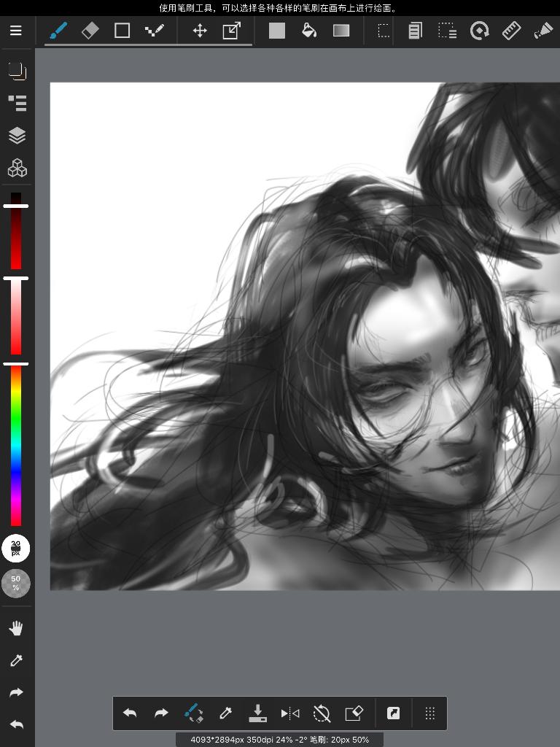Select the Ruler tool
This screenshot has width=560, height=747.
(x=511, y=31)
